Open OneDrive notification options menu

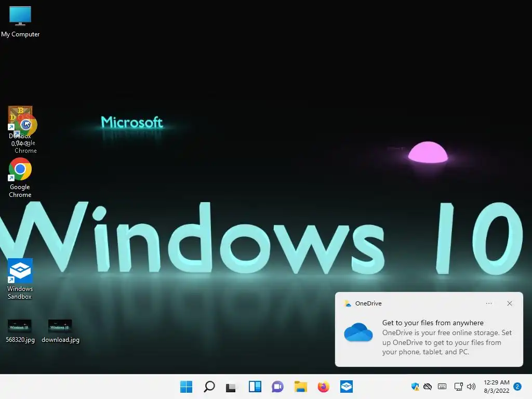(x=489, y=303)
